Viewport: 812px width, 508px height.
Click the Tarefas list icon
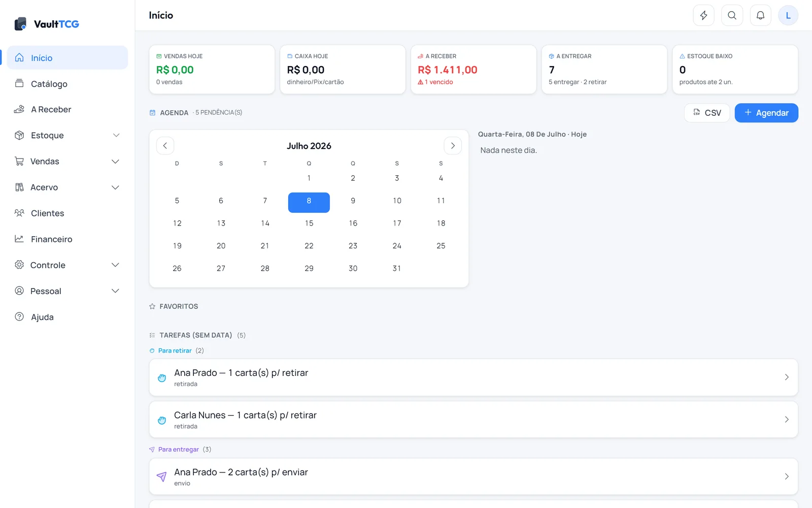[x=152, y=335]
